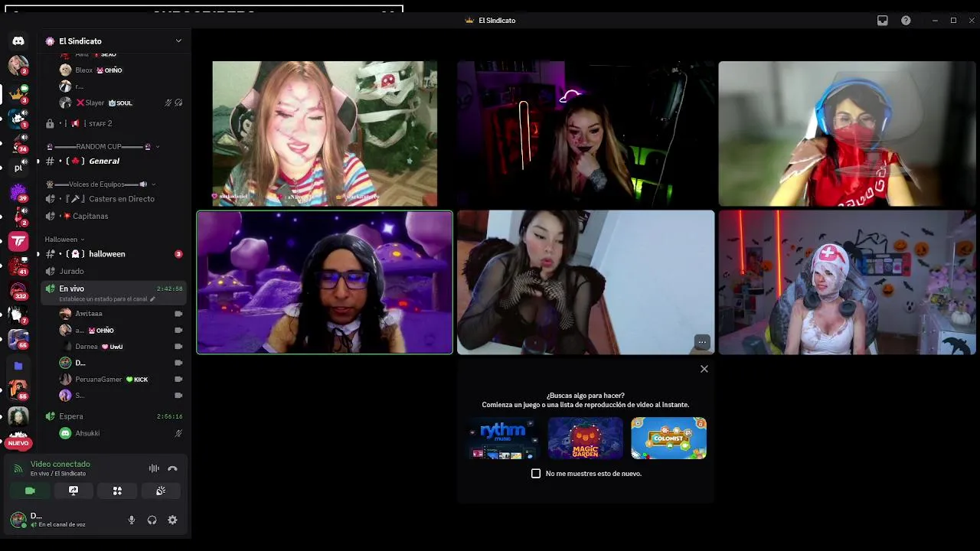Select user Slayer in channel list
Viewport: 980px width, 551px height.
tap(122, 103)
